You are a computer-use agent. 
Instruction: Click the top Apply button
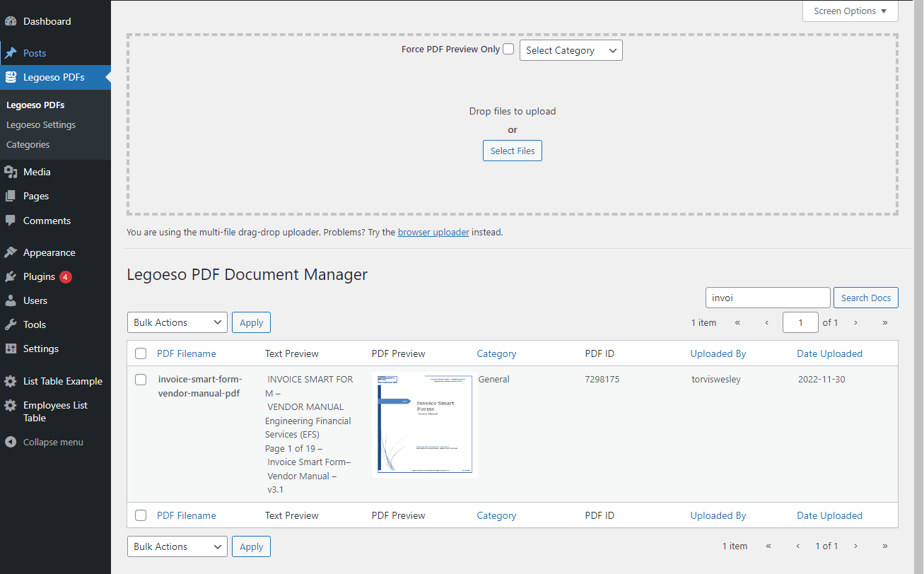(251, 322)
